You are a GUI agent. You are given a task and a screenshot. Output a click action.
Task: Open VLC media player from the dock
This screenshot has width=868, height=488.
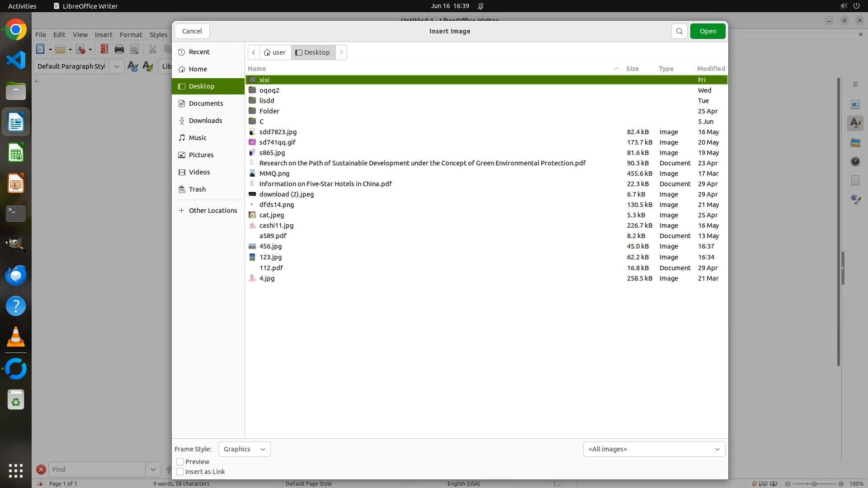pos(16,337)
